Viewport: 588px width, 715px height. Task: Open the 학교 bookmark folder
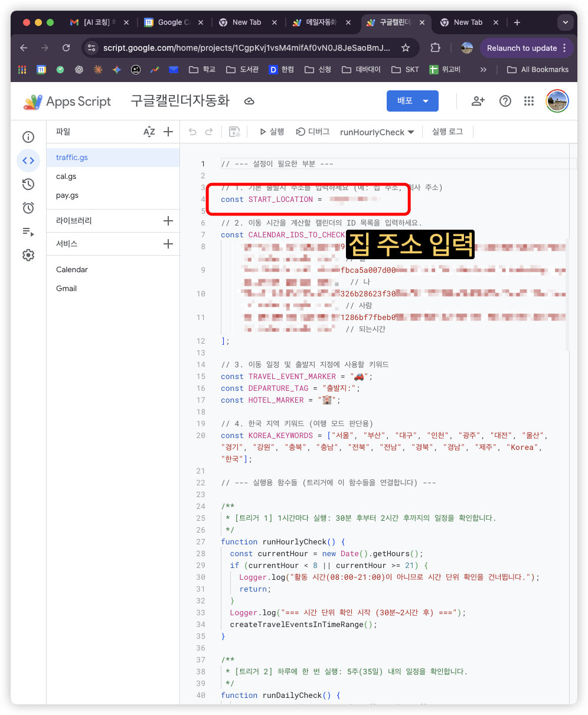tap(202, 70)
